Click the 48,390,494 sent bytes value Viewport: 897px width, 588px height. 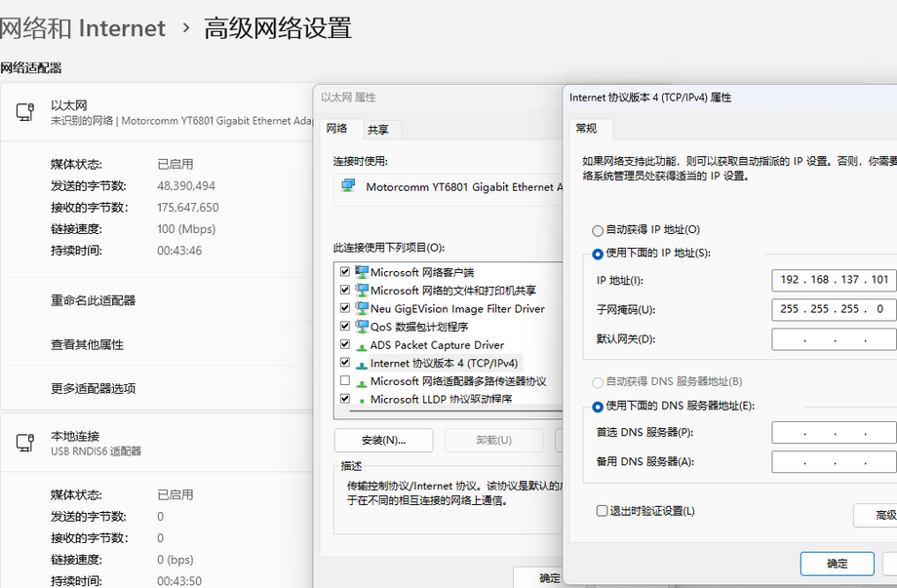(186, 186)
